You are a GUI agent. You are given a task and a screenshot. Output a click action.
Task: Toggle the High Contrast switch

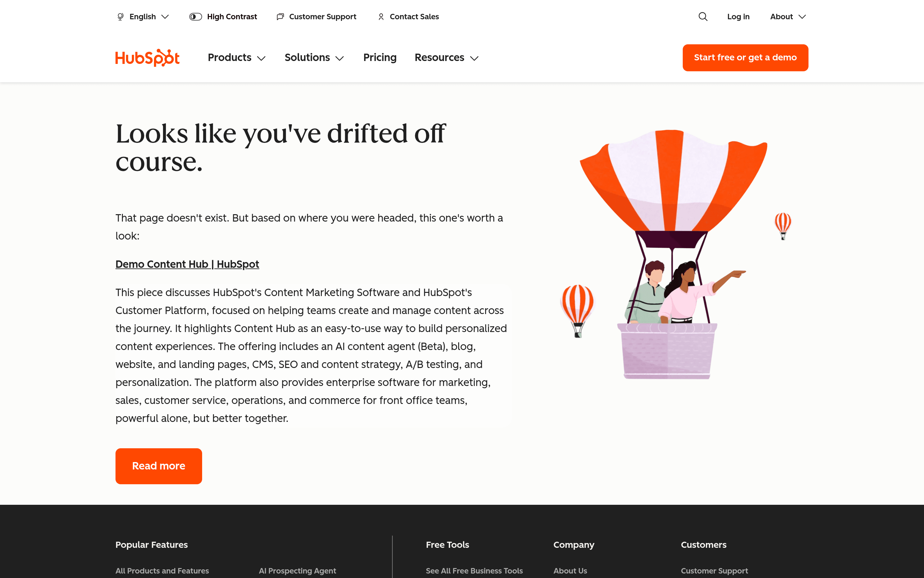[195, 16]
